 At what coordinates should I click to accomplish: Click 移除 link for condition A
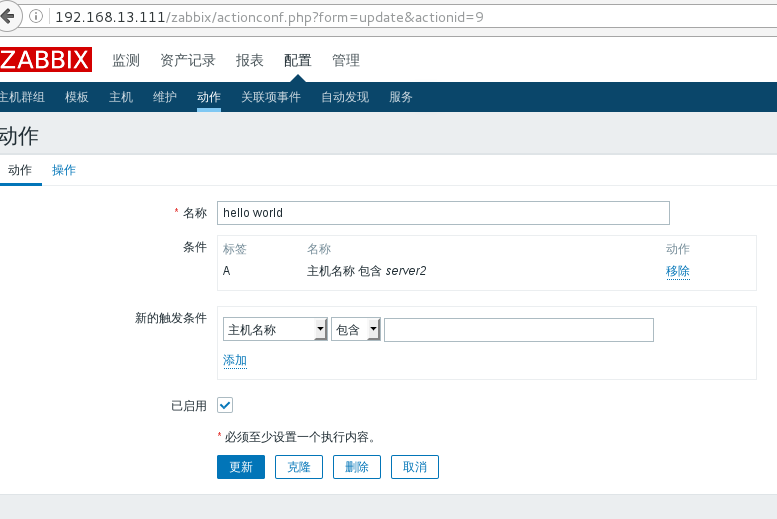(677, 271)
